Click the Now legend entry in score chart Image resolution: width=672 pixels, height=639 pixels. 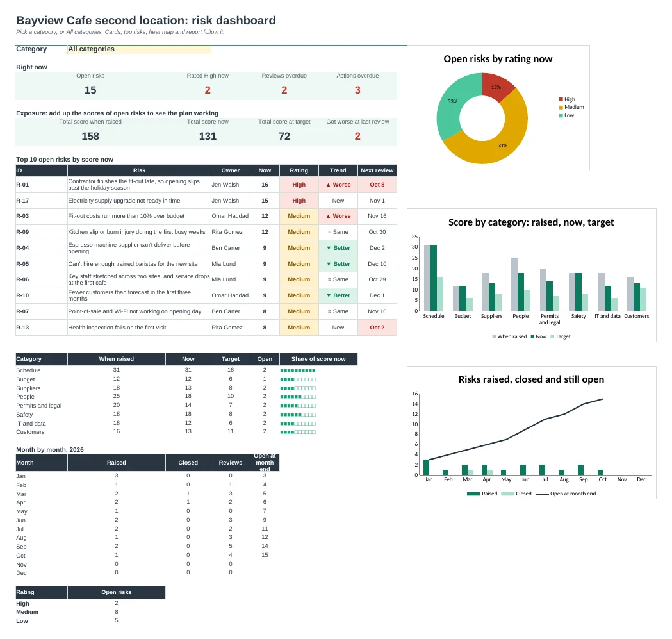pyautogui.click(x=539, y=336)
